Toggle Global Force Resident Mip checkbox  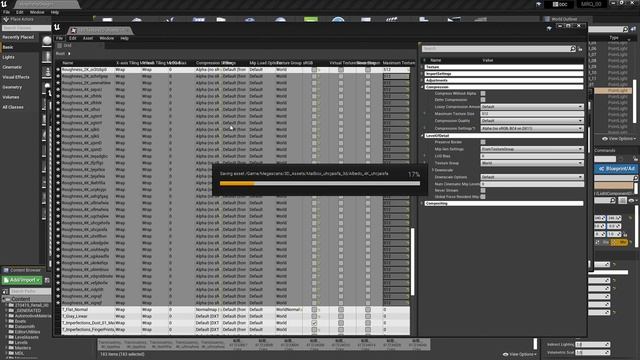(x=483, y=197)
